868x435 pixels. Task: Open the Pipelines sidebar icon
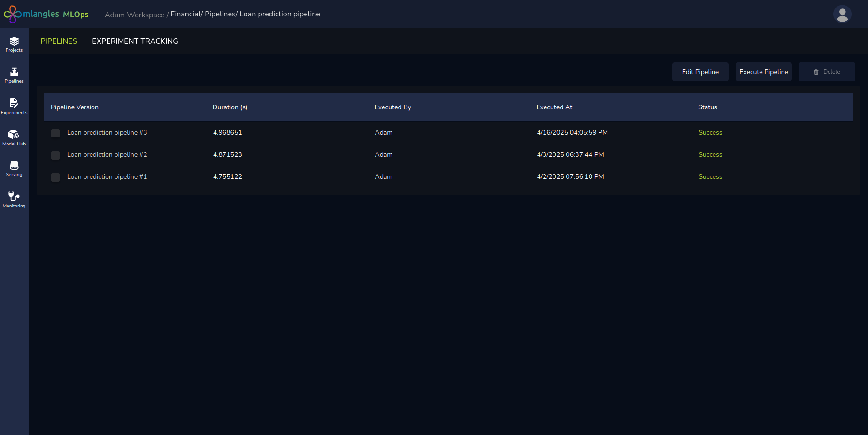(x=14, y=75)
